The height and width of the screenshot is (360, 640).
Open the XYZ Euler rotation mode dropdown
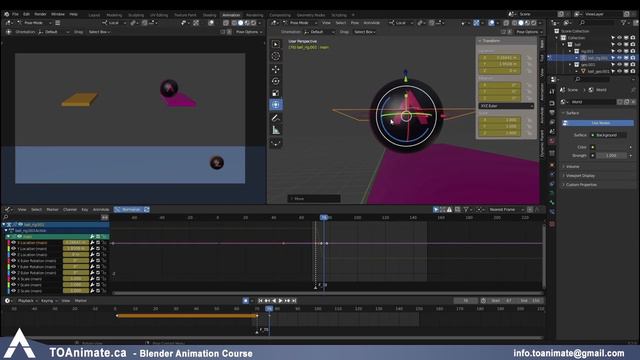506,106
